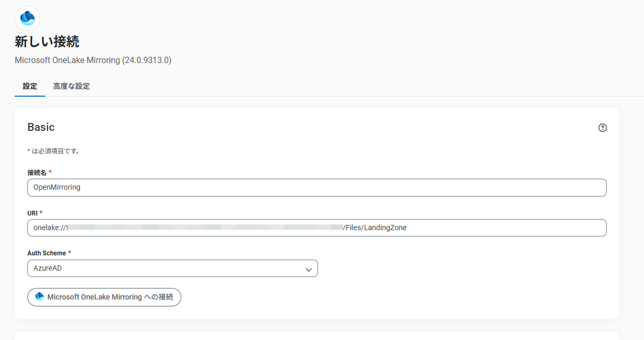Select the 設定 tab
The image size is (644, 340).
coord(29,86)
